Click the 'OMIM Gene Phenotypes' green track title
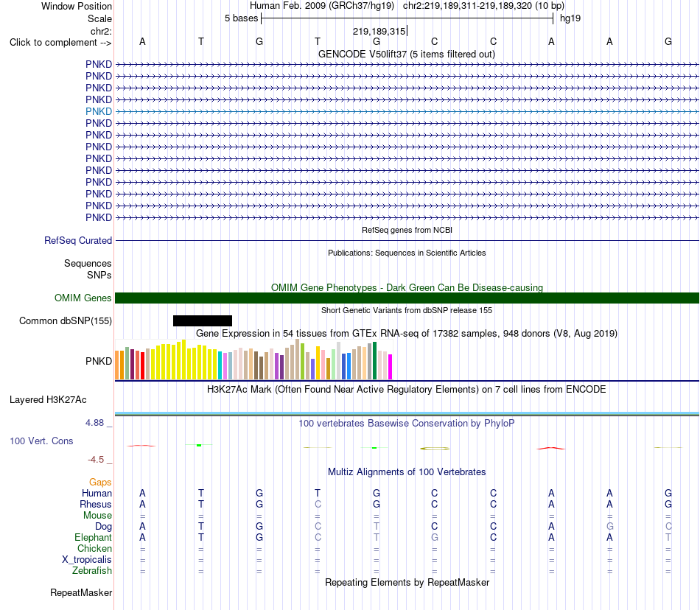Viewport: 700px width, 610px height. pyautogui.click(x=407, y=287)
